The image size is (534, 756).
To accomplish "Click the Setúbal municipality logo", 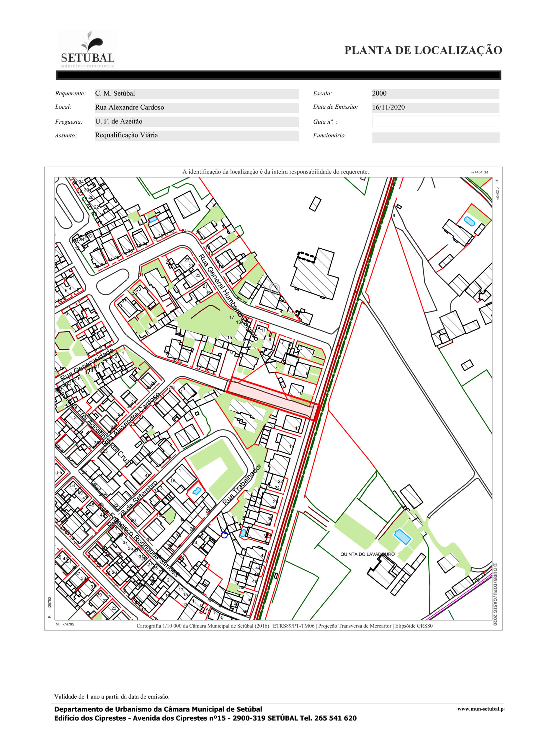I will (x=88, y=50).
